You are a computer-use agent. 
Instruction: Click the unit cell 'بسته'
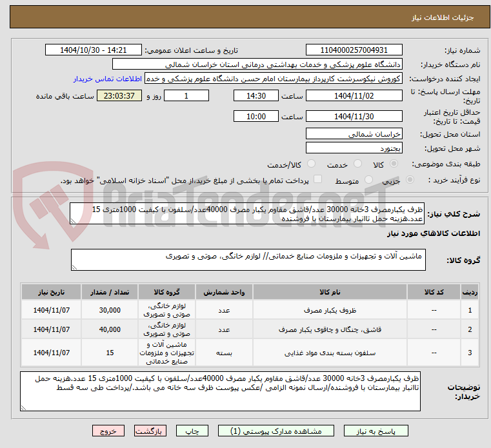point(224,353)
